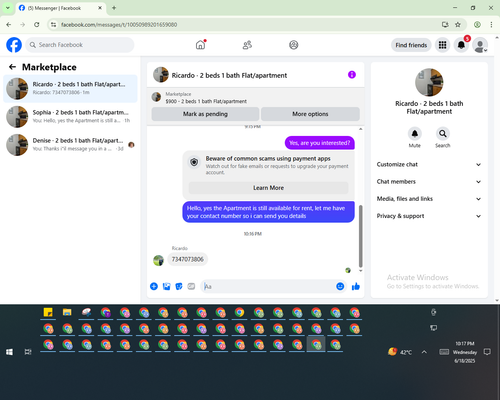Click the Find friends button
This screenshot has height=400, width=500.
tap(411, 45)
